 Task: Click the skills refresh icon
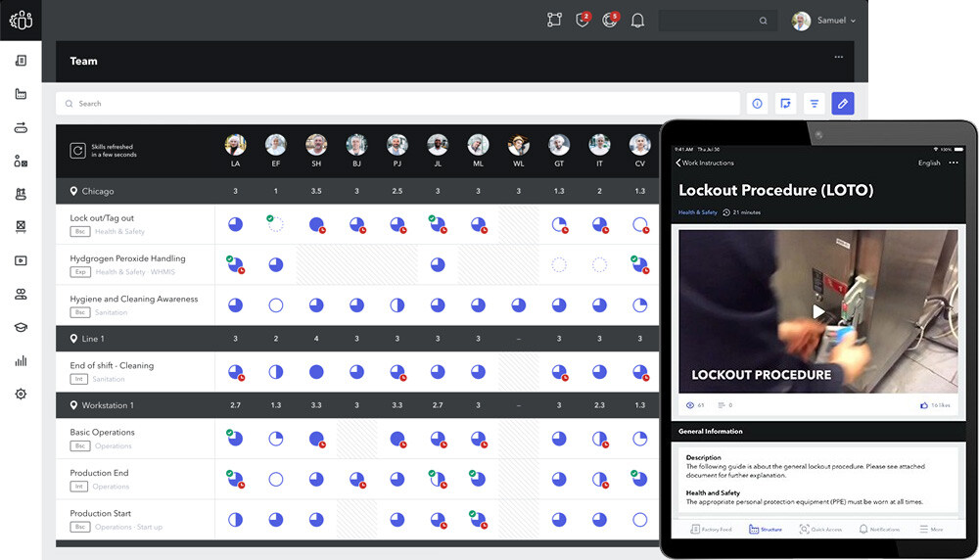click(77, 151)
